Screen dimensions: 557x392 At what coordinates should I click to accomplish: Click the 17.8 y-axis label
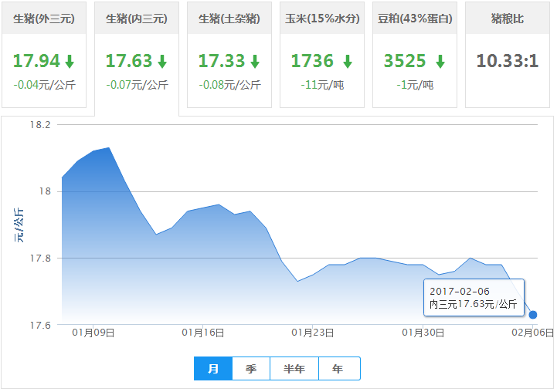pos(40,259)
